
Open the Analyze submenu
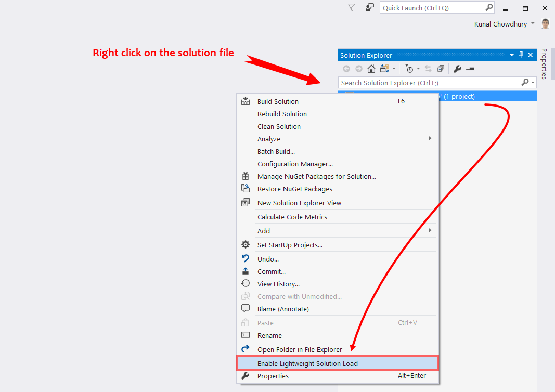[x=338, y=139]
